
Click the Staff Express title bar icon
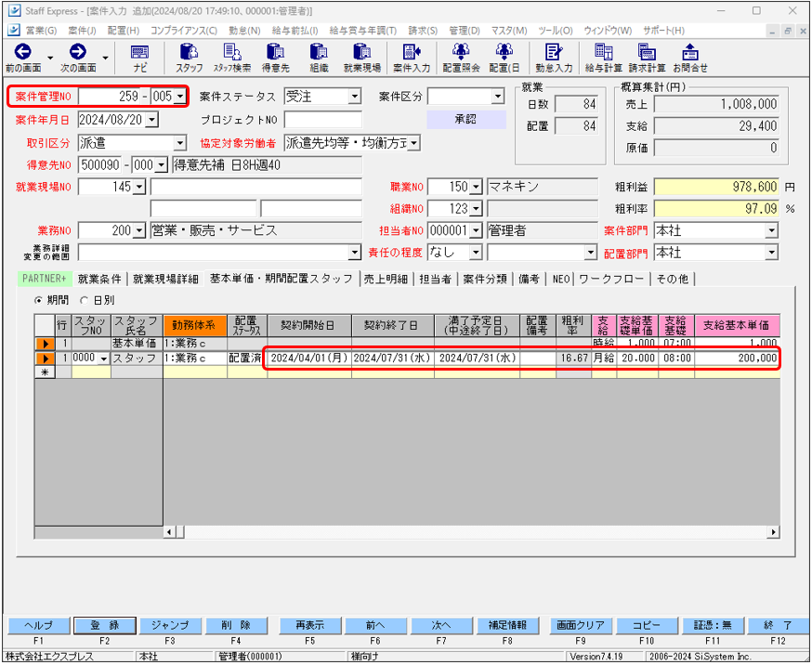click(16, 11)
